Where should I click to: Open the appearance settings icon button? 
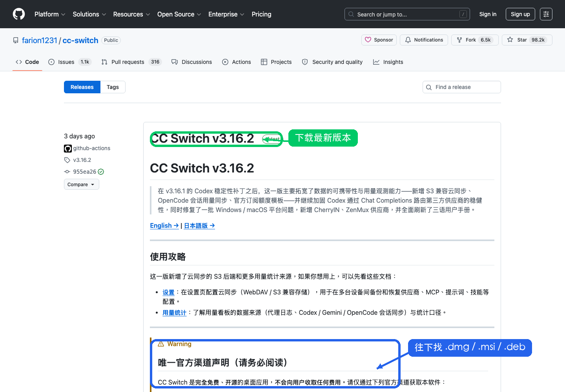(x=546, y=14)
